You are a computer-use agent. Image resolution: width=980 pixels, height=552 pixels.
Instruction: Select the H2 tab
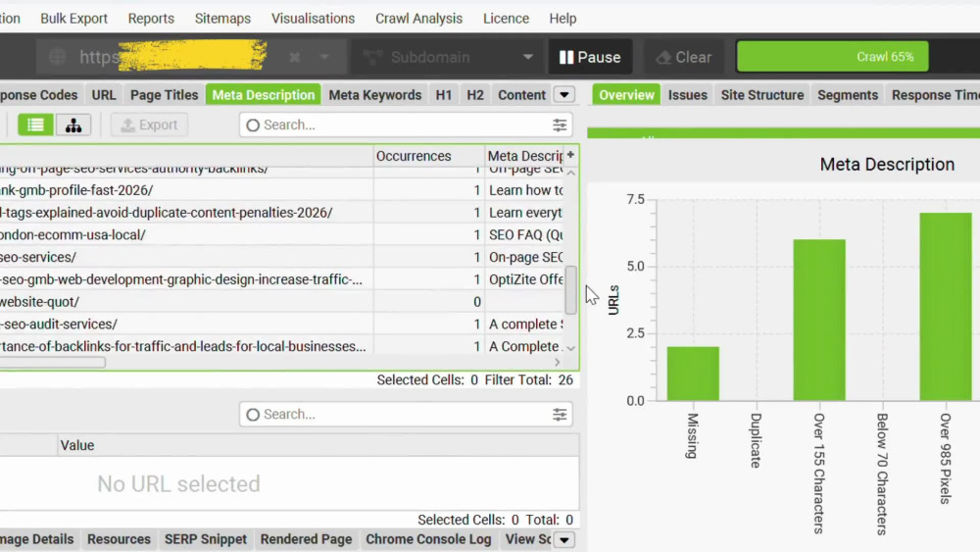click(x=475, y=95)
